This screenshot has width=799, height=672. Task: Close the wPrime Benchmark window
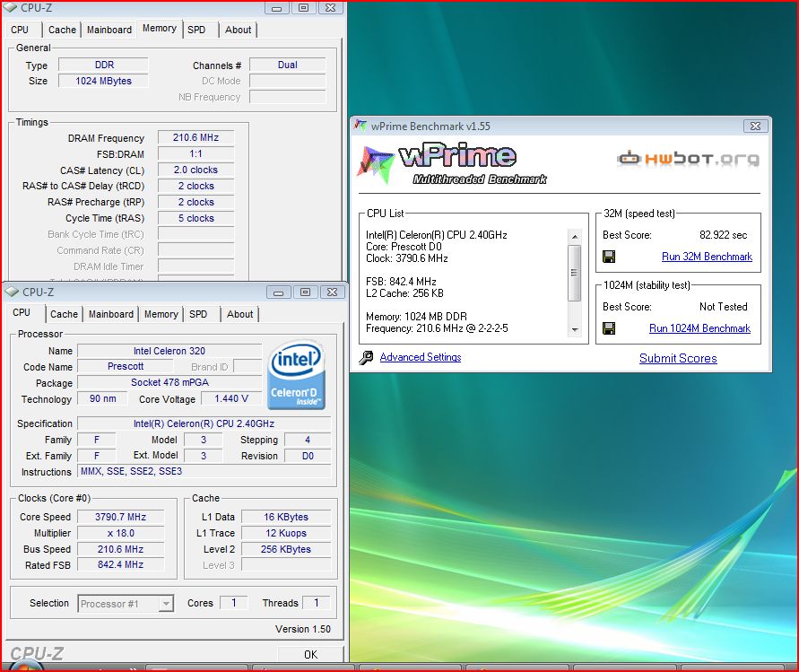(x=755, y=126)
